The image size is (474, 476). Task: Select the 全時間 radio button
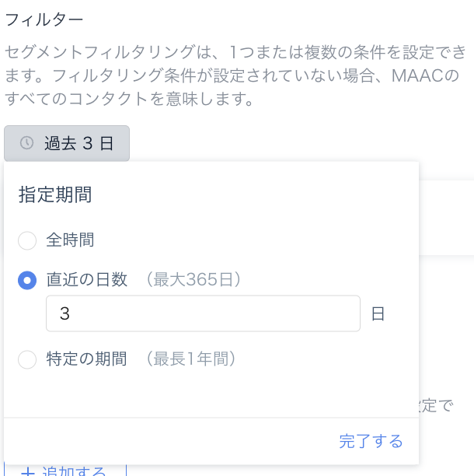[27, 240]
